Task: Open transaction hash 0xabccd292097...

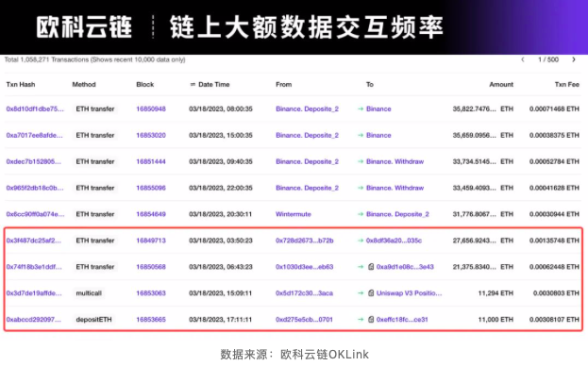Action: [x=33, y=319]
